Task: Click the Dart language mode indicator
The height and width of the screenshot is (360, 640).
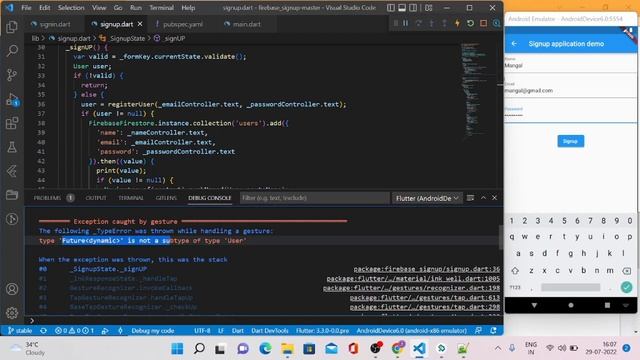Action: pos(238,331)
